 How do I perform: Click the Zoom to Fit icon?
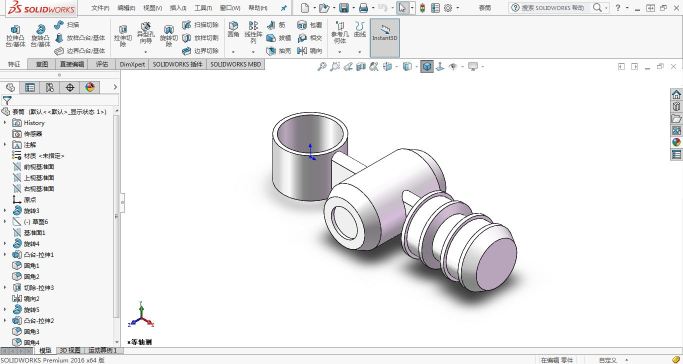tap(321, 67)
